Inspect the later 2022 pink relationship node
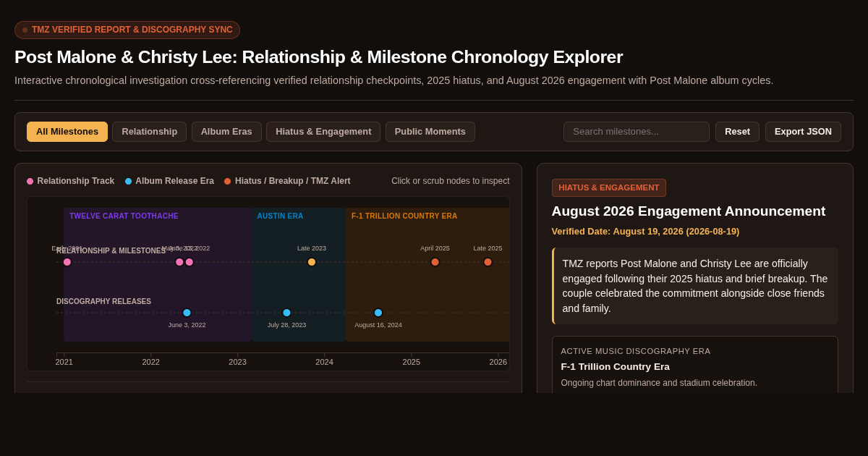 click(190, 262)
